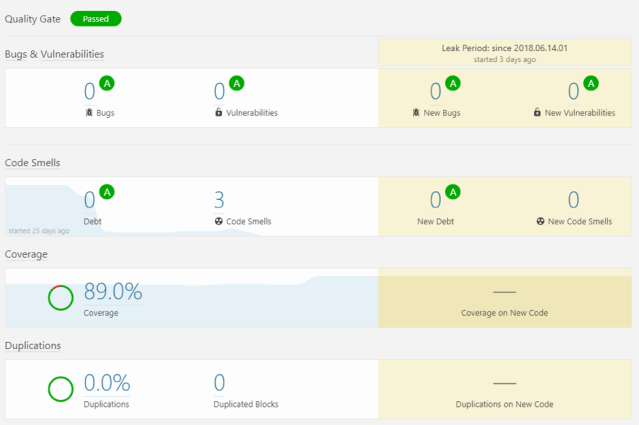
Task: Open the Bugs & Vulnerabilities section heading
Action: point(55,54)
